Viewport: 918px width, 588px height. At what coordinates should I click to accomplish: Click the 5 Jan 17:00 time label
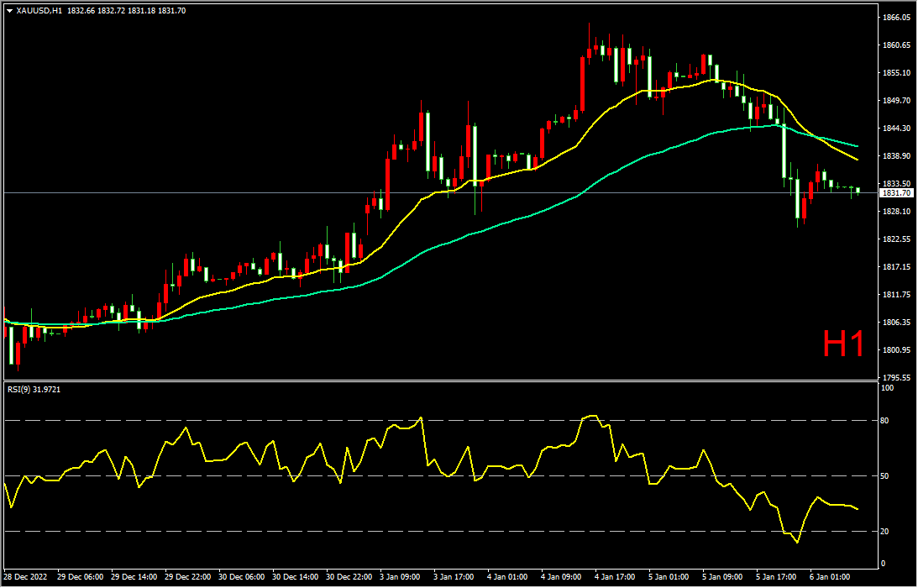(777, 577)
